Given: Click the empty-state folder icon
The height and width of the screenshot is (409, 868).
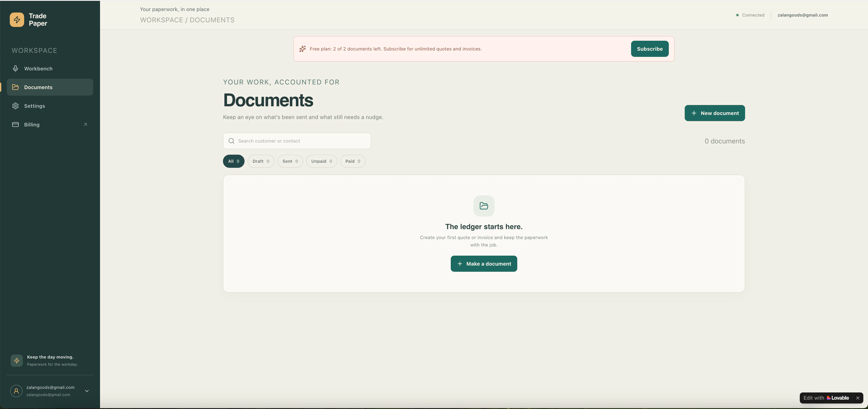Looking at the screenshot, I should tap(484, 206).
